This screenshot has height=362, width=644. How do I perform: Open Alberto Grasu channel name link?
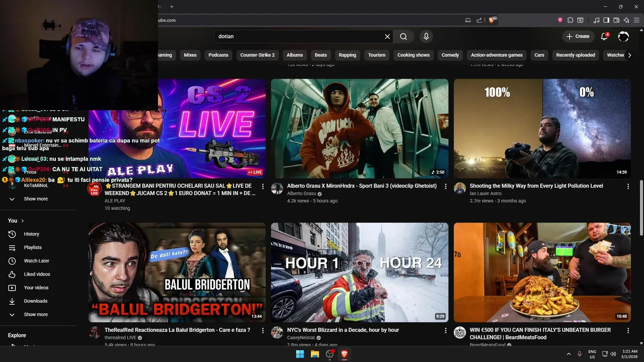pyautogui.click(x=301, y=194)
